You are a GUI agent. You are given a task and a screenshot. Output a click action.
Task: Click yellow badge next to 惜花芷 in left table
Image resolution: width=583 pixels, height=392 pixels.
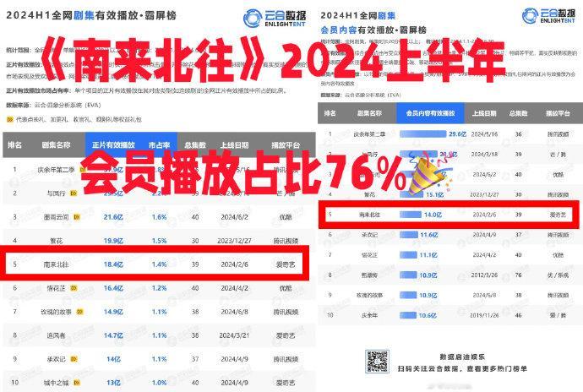74,288
